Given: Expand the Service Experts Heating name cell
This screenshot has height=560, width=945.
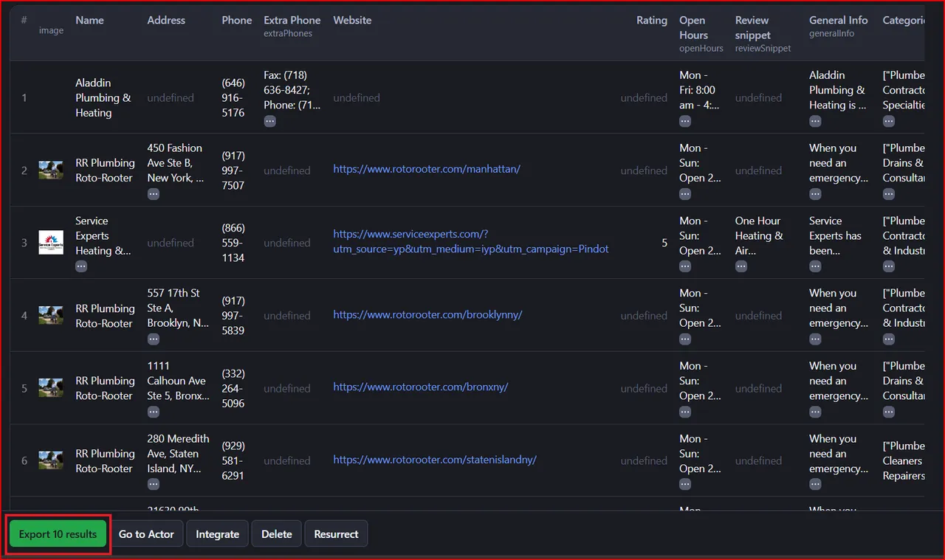Looking at the screenshot, I should (81, 266).
